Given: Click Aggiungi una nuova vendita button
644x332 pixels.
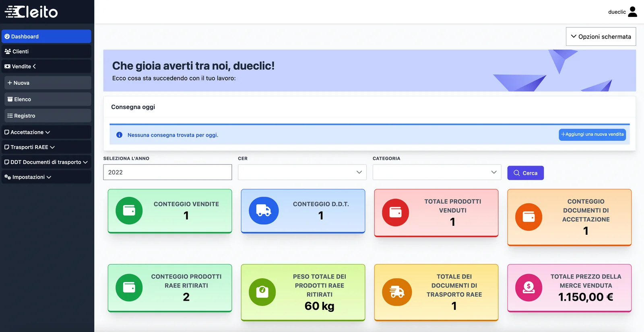Looking at the screenshot, I should (x=592, y=135).
